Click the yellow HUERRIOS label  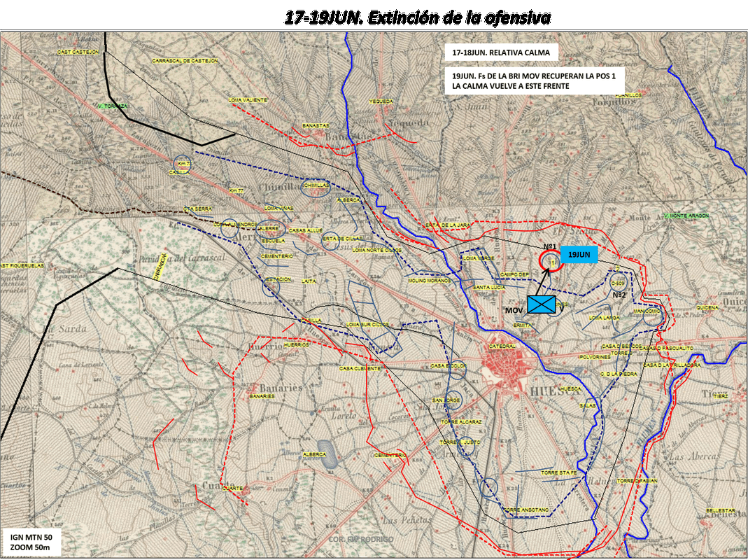(x=296, y=344)
